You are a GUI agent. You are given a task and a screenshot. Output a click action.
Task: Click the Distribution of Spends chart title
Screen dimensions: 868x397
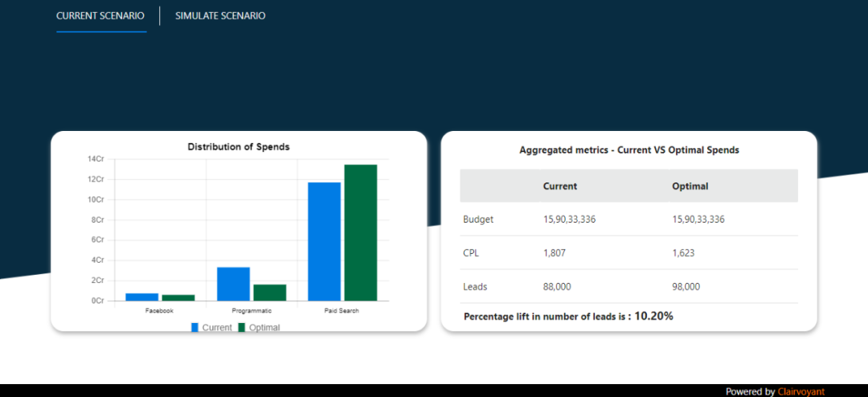239,147
